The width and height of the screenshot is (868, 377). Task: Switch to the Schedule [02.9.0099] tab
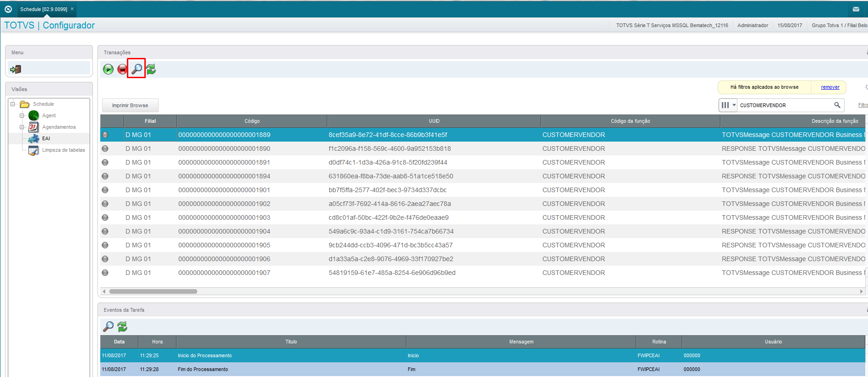point(44,9)
